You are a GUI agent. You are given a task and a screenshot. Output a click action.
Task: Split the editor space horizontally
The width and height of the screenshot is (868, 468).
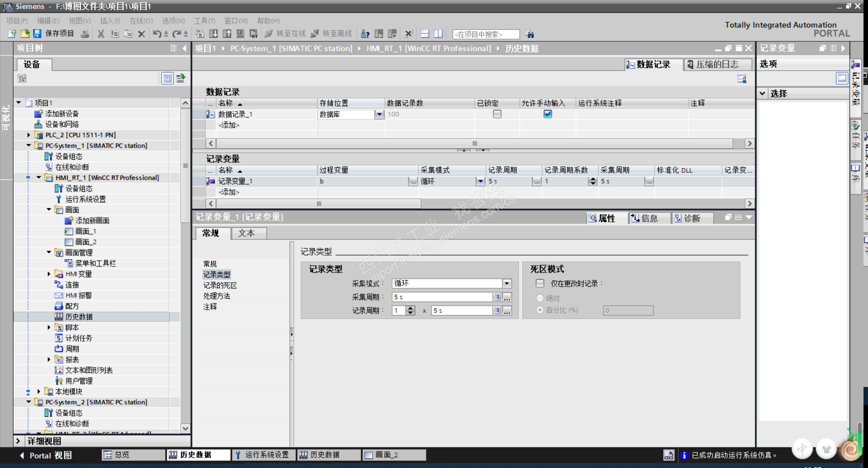(x=425, y=34)
